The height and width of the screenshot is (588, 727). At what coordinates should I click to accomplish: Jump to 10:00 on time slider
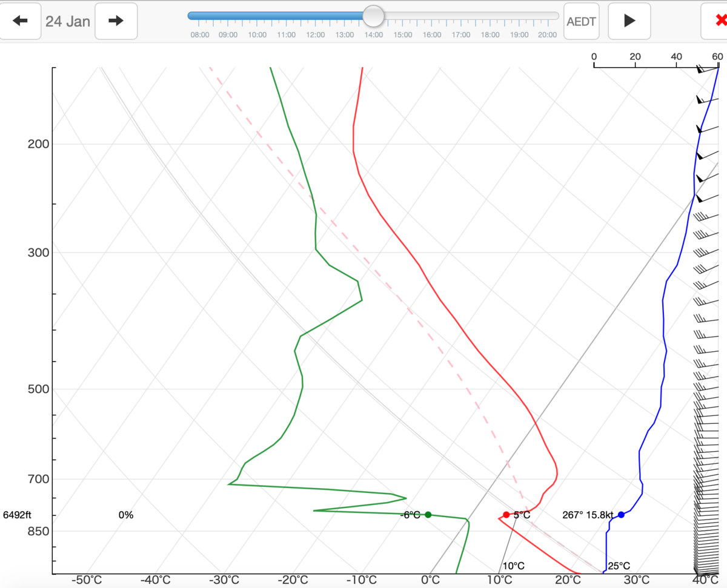pyautogui.click(x=257, y=35)
